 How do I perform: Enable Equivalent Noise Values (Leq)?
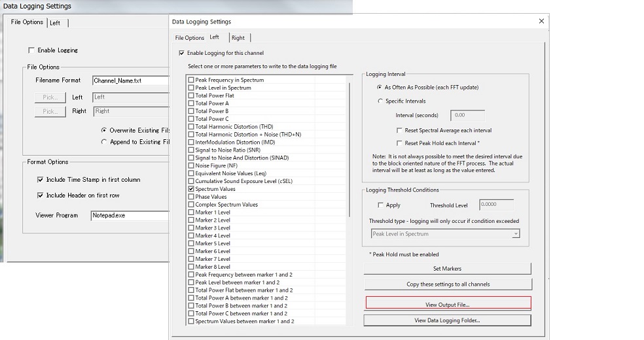click(191, 173)
